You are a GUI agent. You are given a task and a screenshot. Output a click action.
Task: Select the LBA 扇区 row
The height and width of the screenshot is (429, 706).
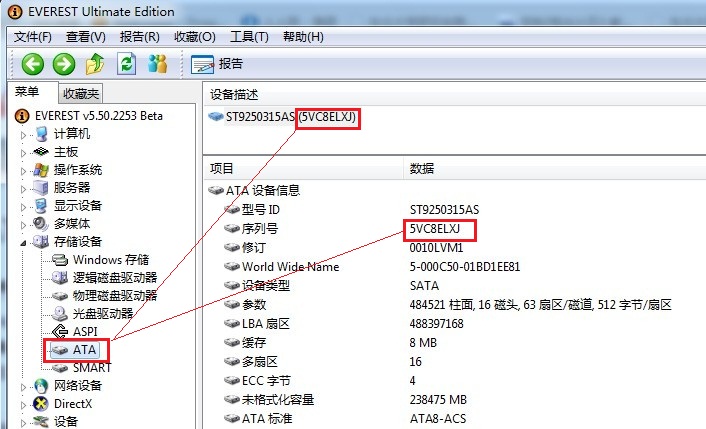point(266,324)
